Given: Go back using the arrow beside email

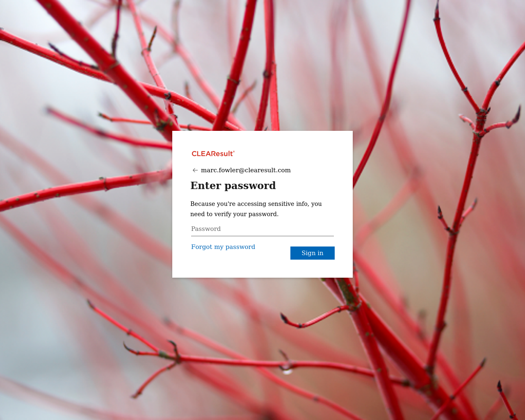Looking at the screenshot, I should pyautogui.click(x=195, y=170).
